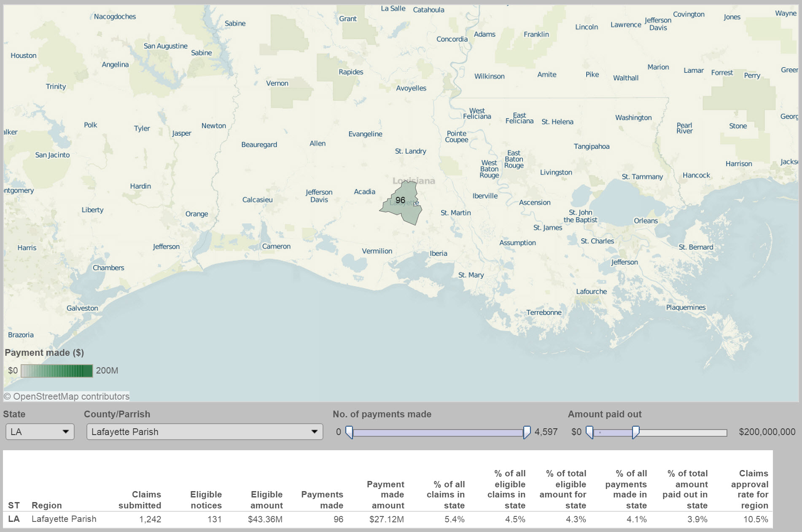The height and width of the screenshot is (532, 802).
Task: Click the Acadia label on the map
Action: click(364, 191)
